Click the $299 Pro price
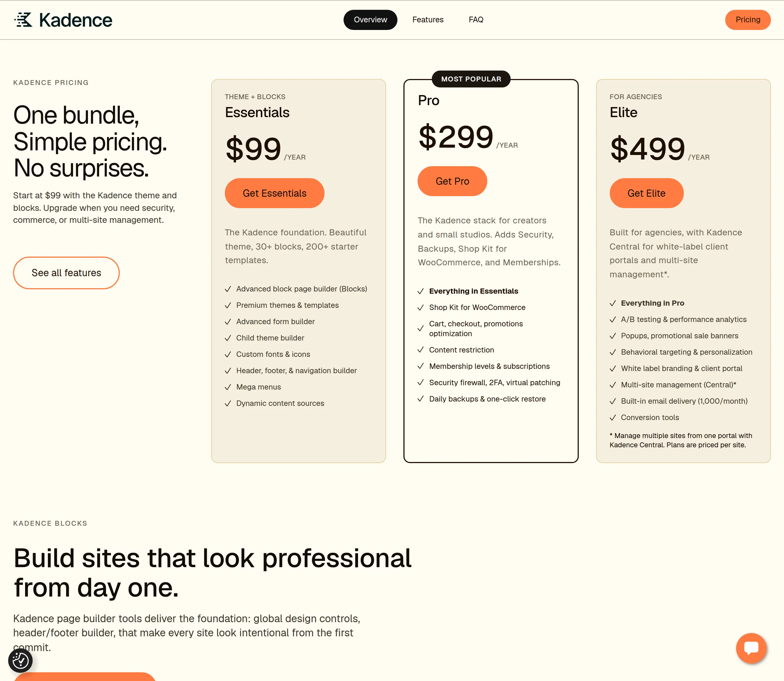784x681 pixels. pyautogui.click(x=456, y=137)
